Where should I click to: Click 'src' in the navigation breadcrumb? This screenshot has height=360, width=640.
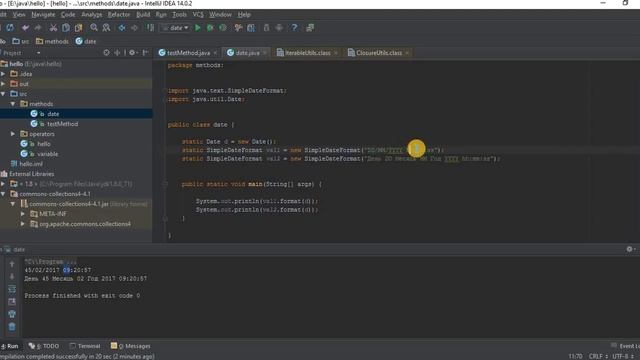(21, 41)
